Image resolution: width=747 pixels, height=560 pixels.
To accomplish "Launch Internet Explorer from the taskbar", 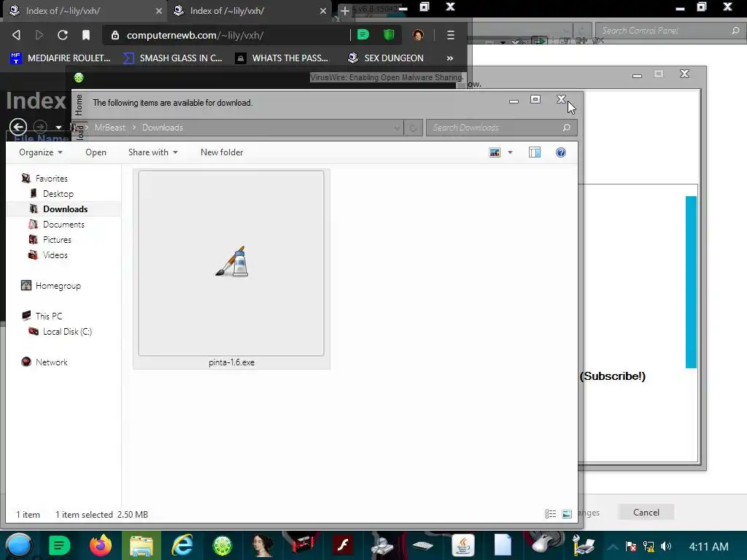I will click(x=182, y=545).
